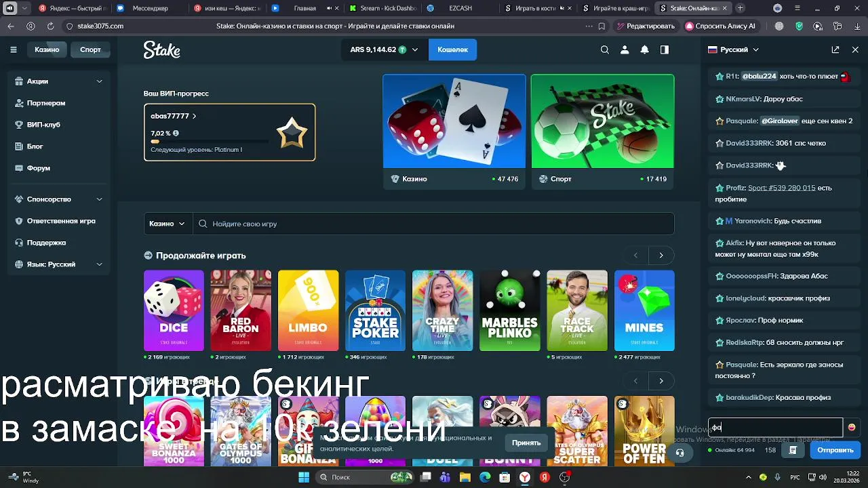The width and height of the screenshot is (868, 488).
Task: Open chat rules icon beside Отправить
Action: point(793,450)
